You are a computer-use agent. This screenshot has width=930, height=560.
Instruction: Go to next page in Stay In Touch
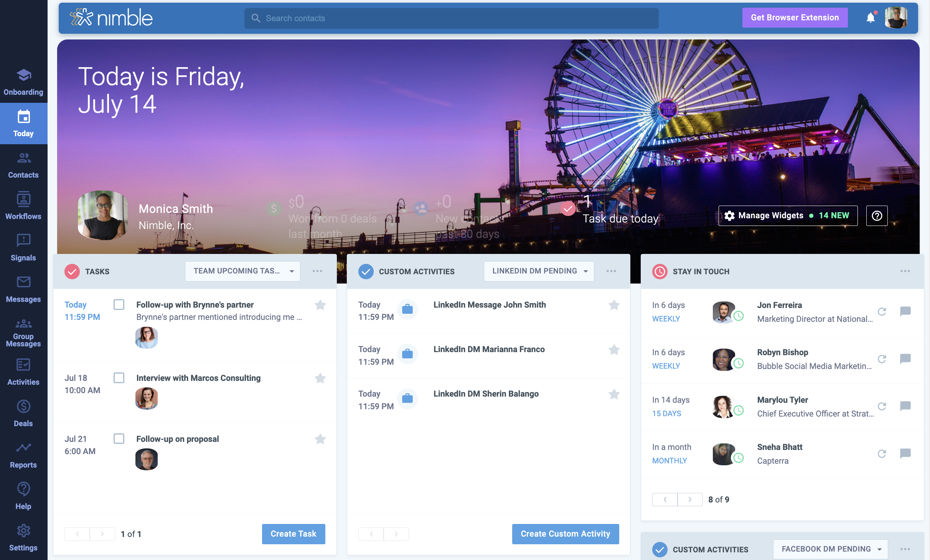[690, 499]
